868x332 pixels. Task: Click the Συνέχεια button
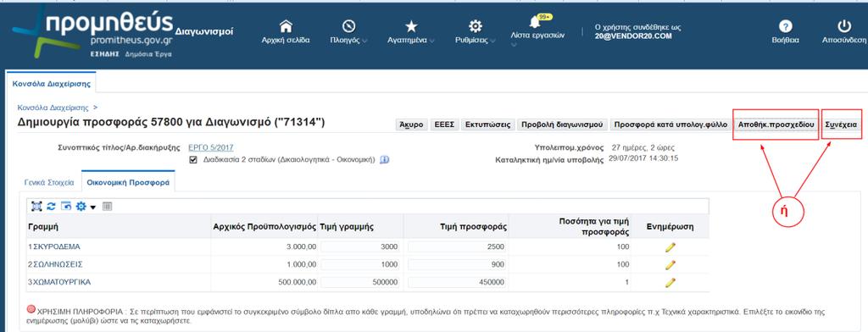[x=841, y=125]
